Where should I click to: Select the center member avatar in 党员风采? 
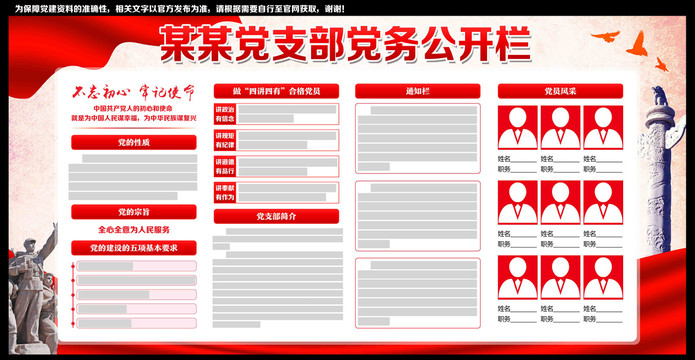tap(560, 202)
